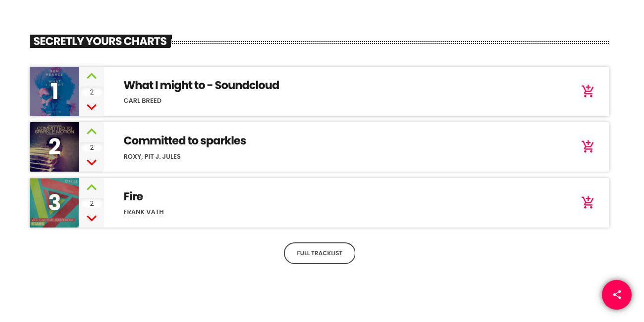The width and height of the screenshot is (644, 322).
Task: Open the Full Tracklist button
Action: (320, 253)
